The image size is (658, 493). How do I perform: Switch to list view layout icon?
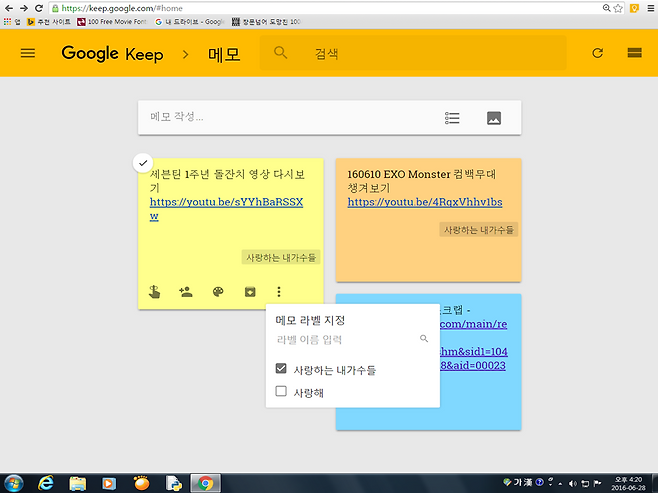coord(634,53)
